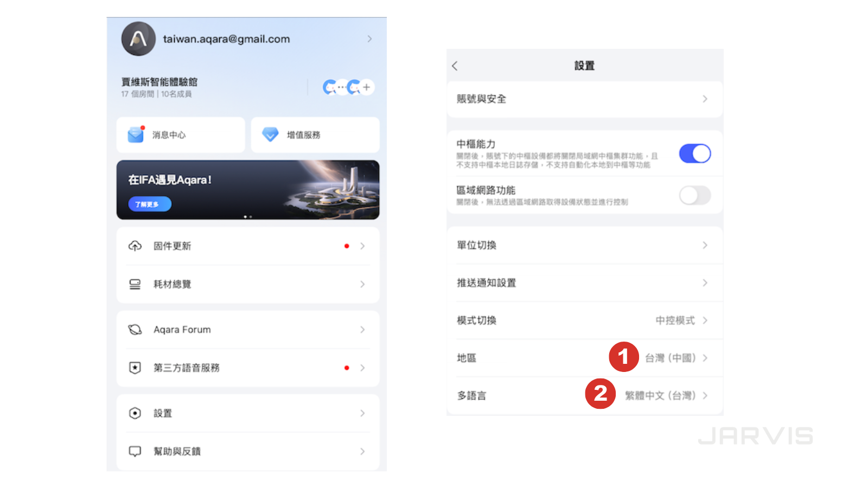
Task: Open the 增值服務 card
Action: 315,135
